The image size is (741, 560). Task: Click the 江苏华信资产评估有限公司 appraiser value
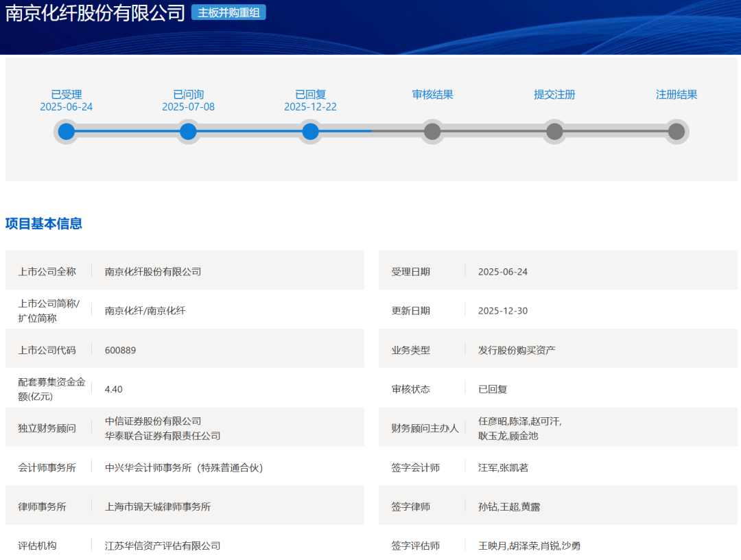point(163,546)
